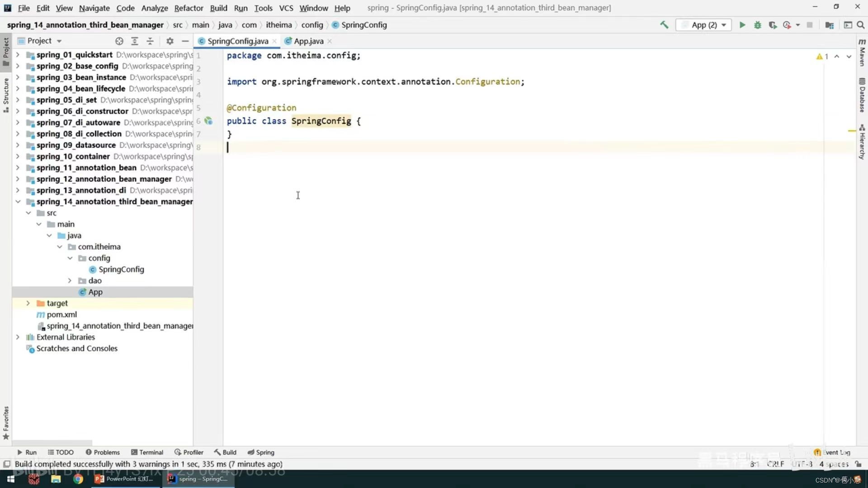Screen dimensions: 868x488
Task: Click the App class in project tree
Action: [x=95, y=291]
